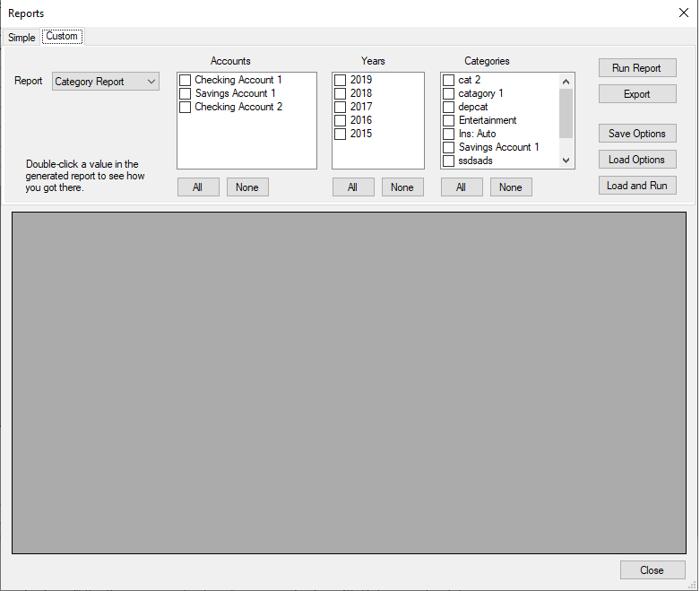The image size is (700, 591).
Task: Check the Entertainment category
Action: [x=449, y=121]
